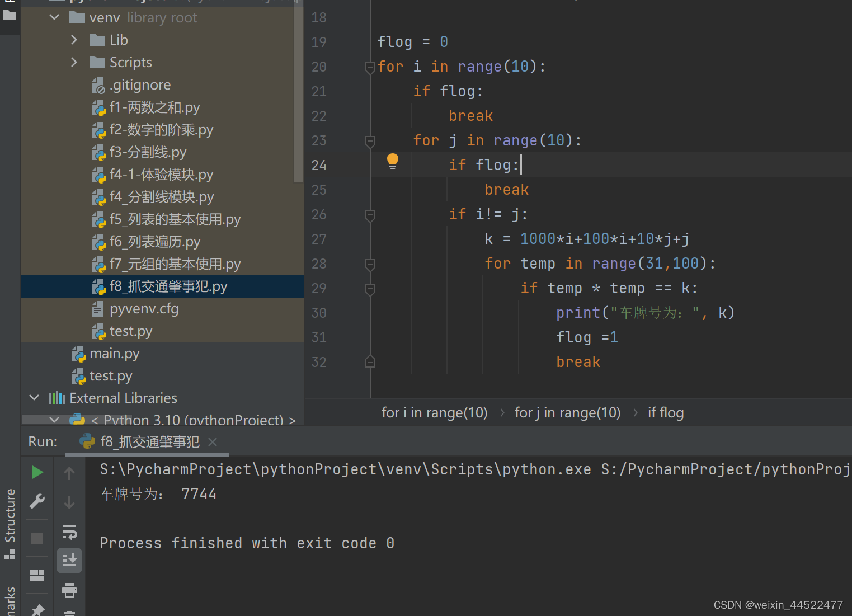The image size is (852, 616).
Task: Open f3-分割线.py file
Action: pos(148,152)
